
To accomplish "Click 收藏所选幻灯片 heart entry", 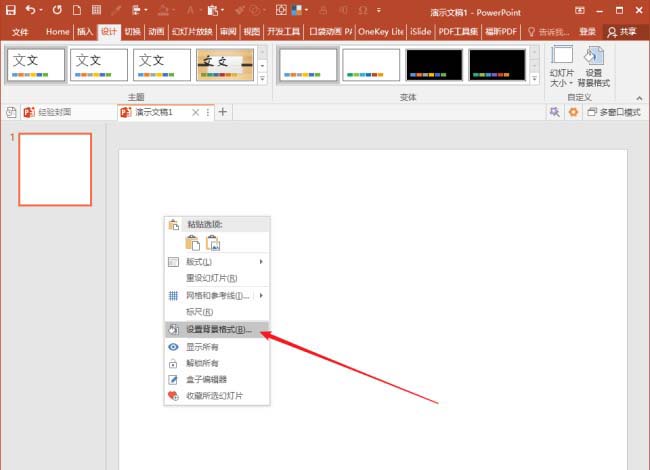I will tap(216, 396).
